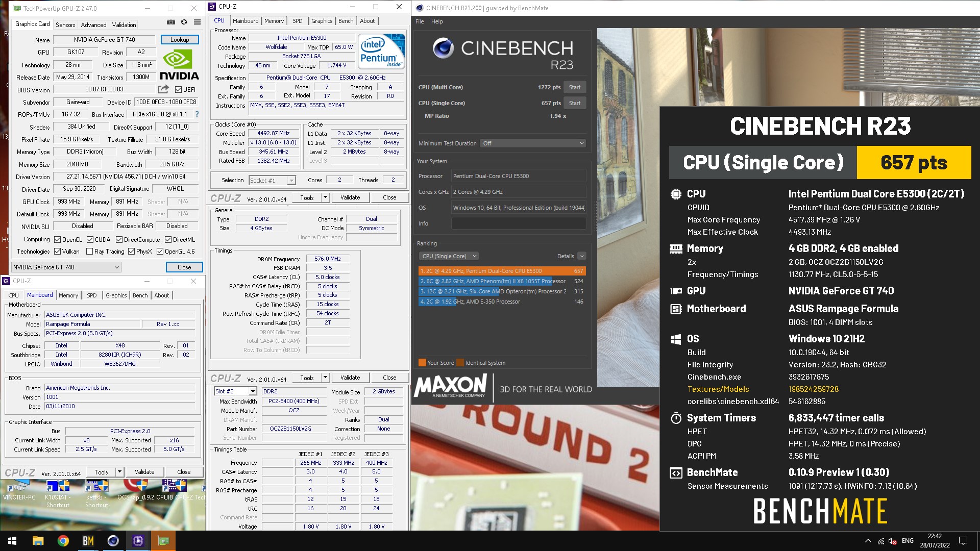This screenshot has height=551, width=980.
Task: Toggle the CUDA checkbox
Action: click(x=90, y=239)
